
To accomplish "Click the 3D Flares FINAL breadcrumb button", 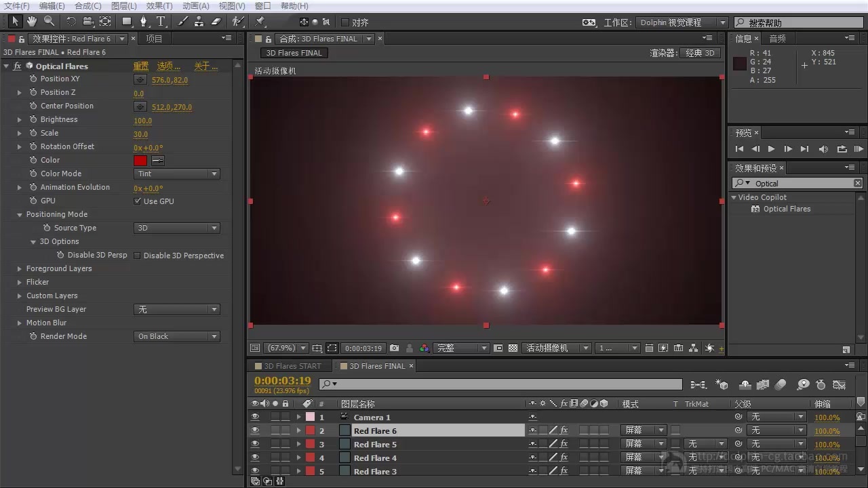I will click(294, 53).
